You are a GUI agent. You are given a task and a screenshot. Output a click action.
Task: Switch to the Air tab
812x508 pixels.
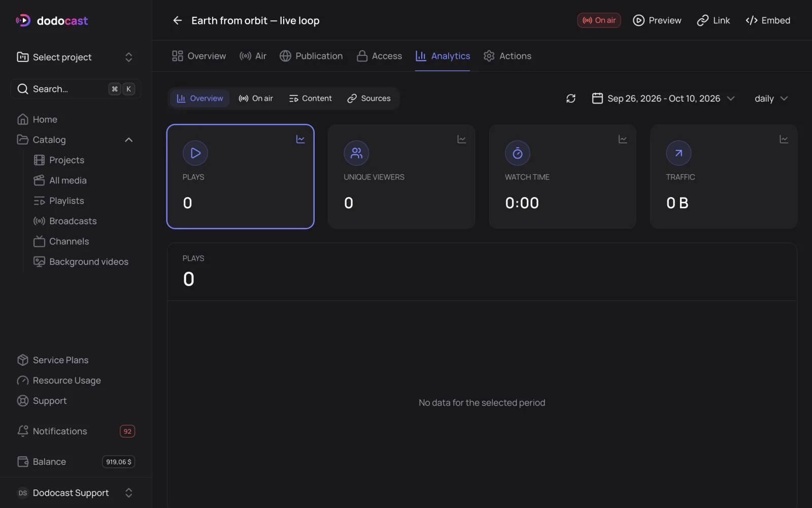coord(253,56)
